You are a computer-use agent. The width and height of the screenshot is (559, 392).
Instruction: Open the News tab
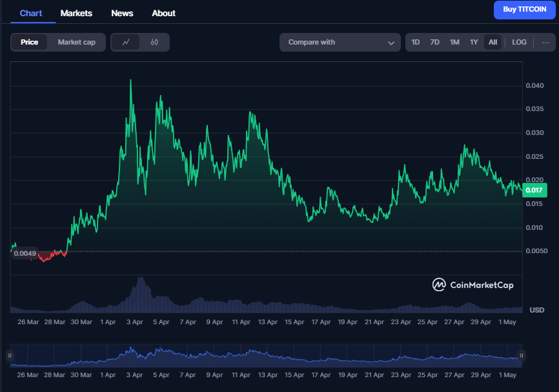coord(122,13)
